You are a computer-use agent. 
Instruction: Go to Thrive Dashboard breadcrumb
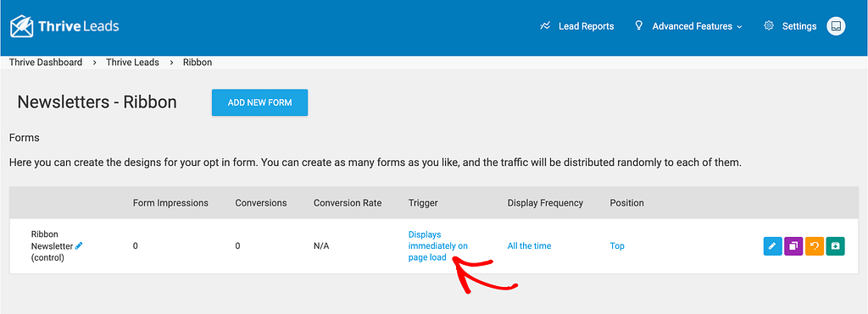(x=46, y=63)
